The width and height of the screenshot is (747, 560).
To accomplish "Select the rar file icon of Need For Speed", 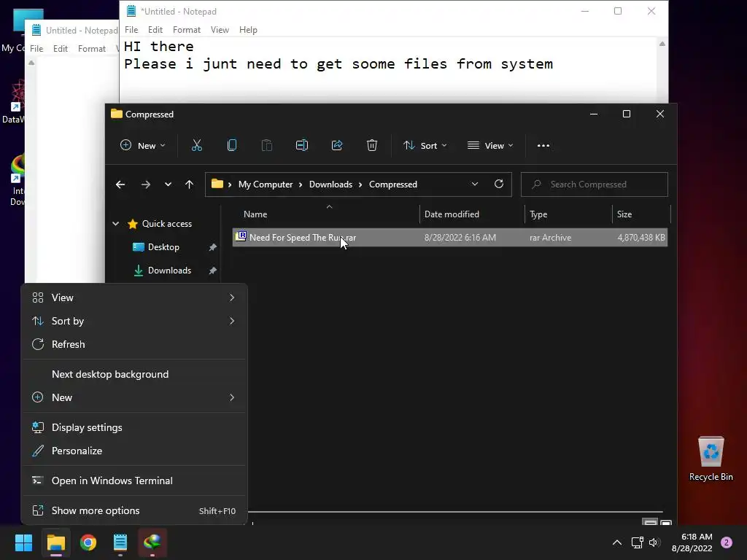I will pyautogui.click(x=241, y=237).
